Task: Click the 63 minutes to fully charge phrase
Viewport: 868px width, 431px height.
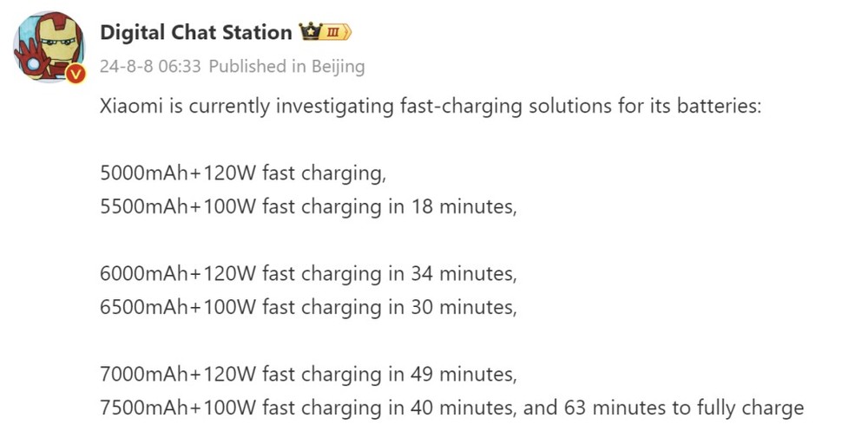Action: coord(684,408)
